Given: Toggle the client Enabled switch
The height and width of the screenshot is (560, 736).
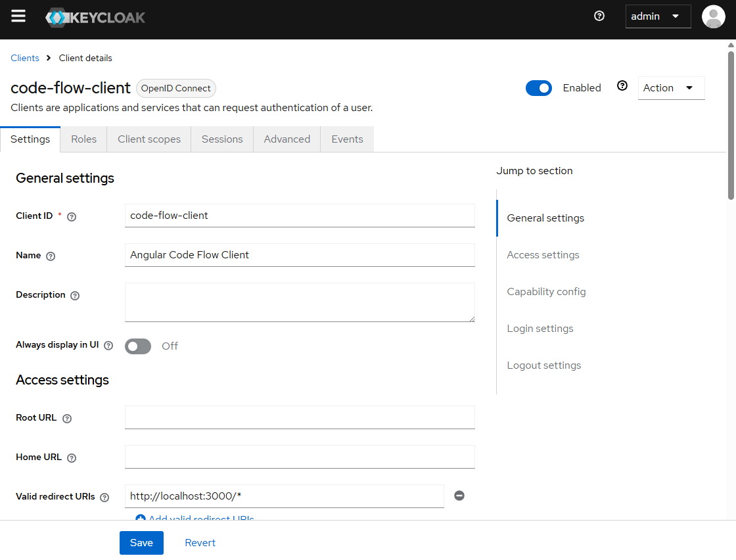Looking at the screenshot, I should (x=538, y=88).
